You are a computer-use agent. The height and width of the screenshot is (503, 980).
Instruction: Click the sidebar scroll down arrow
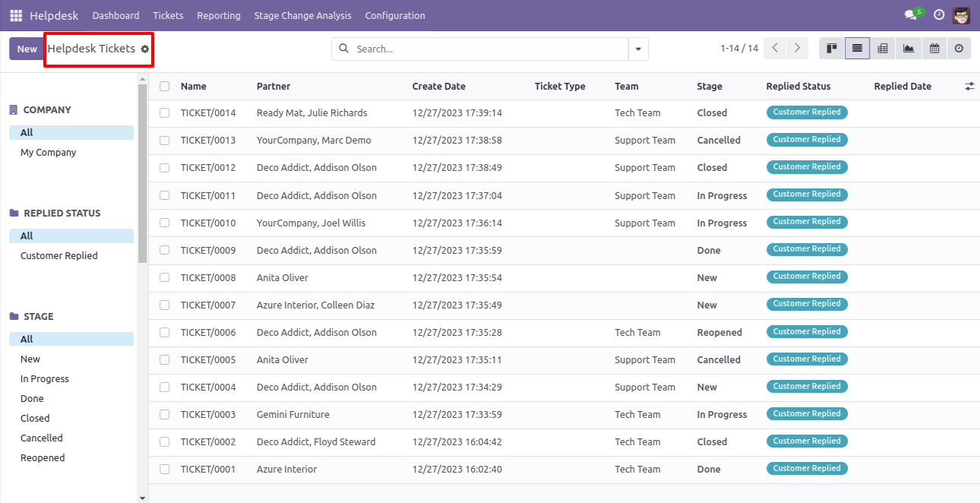[142, 498]
